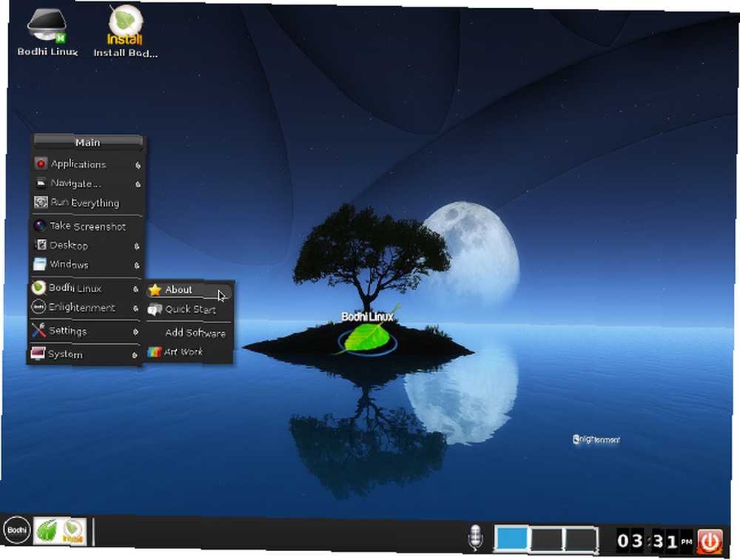Image resolution: width=740 pixels, height=560 pixels.
Task: Open Art Work menu entry
Action: click(188, 352)
